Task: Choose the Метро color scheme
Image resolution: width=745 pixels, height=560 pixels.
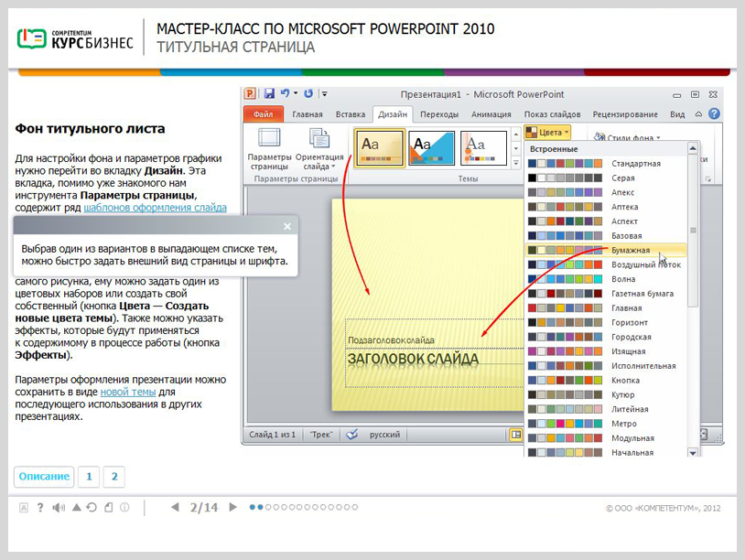Action: 606,424
